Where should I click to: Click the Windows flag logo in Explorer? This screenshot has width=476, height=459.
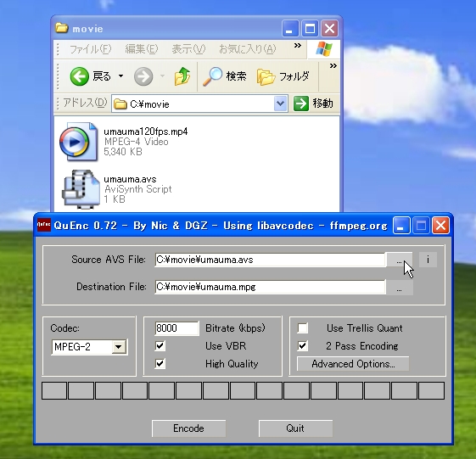click(x=323, y=49)
